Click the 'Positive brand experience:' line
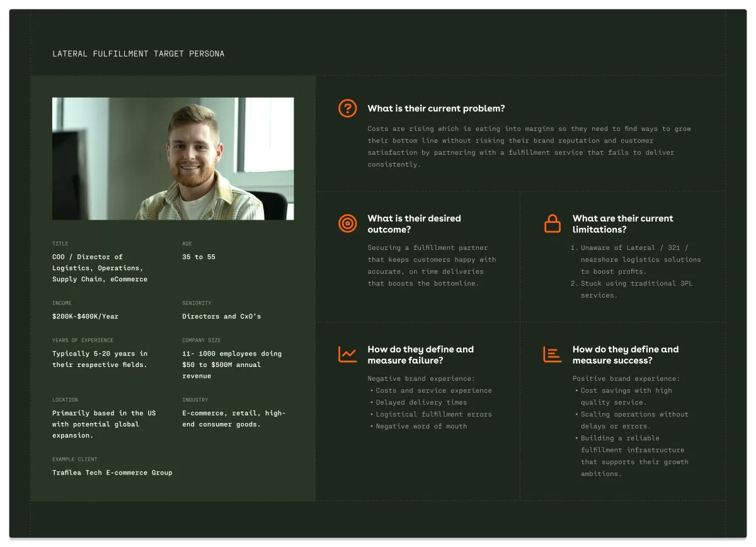Screen dimensions: 756x547 pyautogui.click(x=626, y=379)
